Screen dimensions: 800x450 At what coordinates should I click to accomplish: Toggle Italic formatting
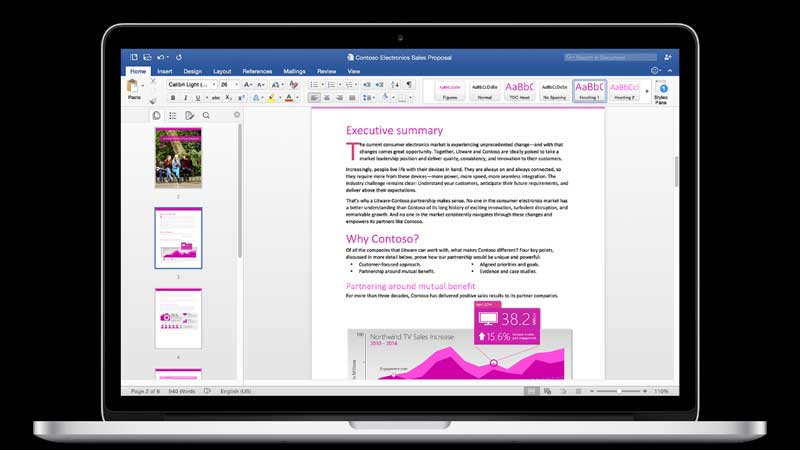tap(185, 97)
